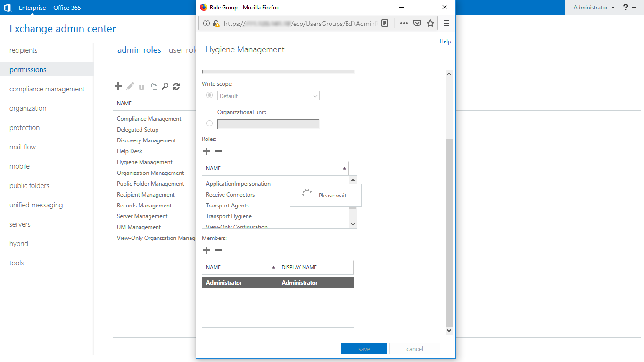Click the refresh icon in admin roles toolbar
The height and width of the screenshot is (362, 644).
[176, 86]
